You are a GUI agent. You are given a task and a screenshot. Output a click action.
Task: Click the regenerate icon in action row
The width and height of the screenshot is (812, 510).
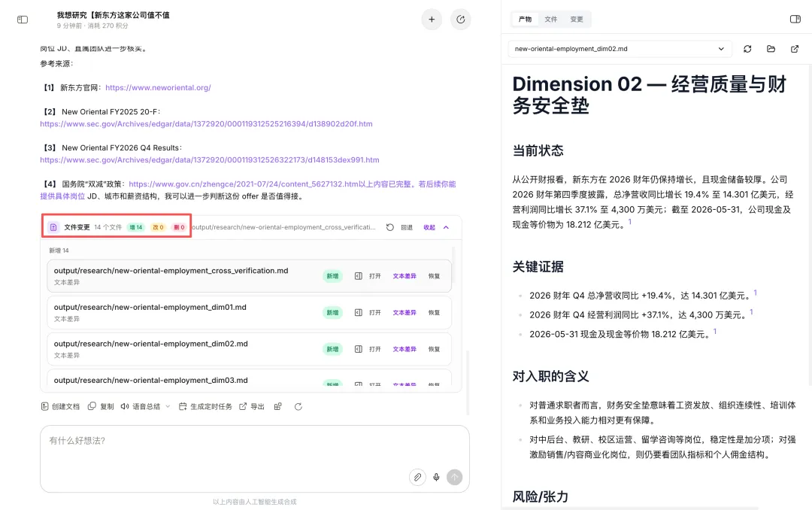click(298, 407)
